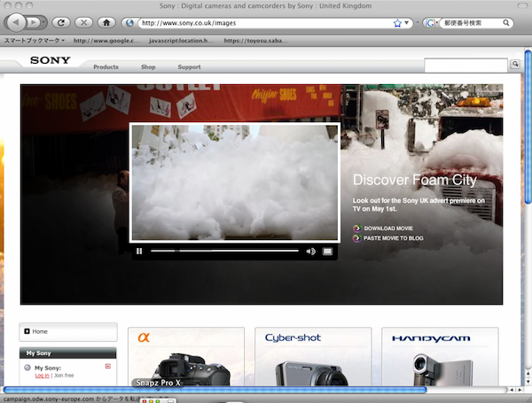Image resolution: width=532 pixels, height=403 pixels.
Task: Click PASTE MOVIE TO BLOG link
Action: [x=393, y=238]
